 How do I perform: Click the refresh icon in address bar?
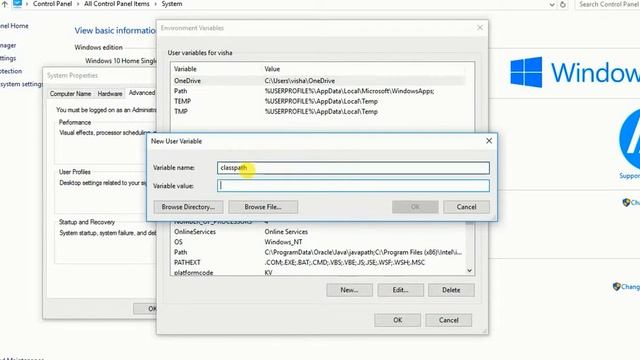563,4
